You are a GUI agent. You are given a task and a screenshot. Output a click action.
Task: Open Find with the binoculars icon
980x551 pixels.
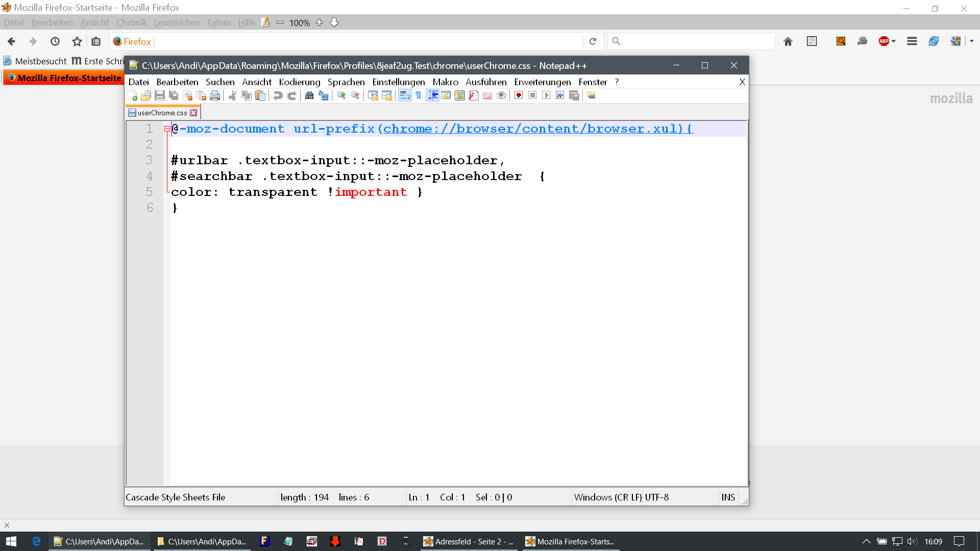click(x=309, y=96)
